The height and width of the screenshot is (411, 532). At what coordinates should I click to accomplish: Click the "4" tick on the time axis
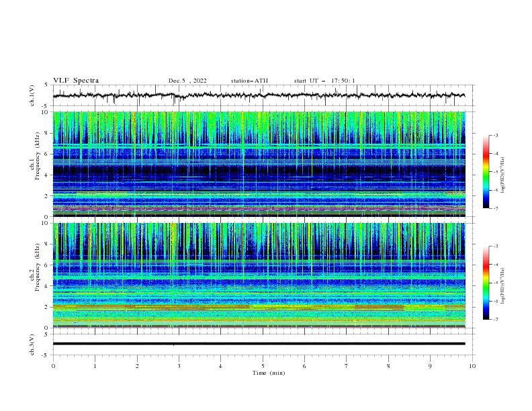pyautogui.click(x=221, y=366)
